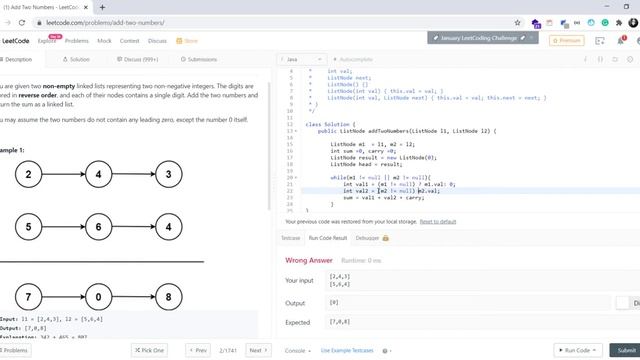Click the editor info icon
Screen dimensions: 640x360
585,60
